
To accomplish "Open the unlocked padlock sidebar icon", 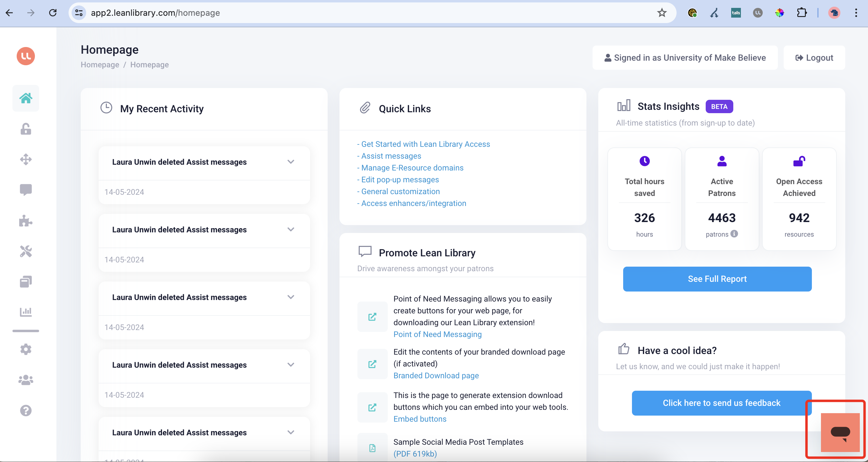I will pos(25,129).
